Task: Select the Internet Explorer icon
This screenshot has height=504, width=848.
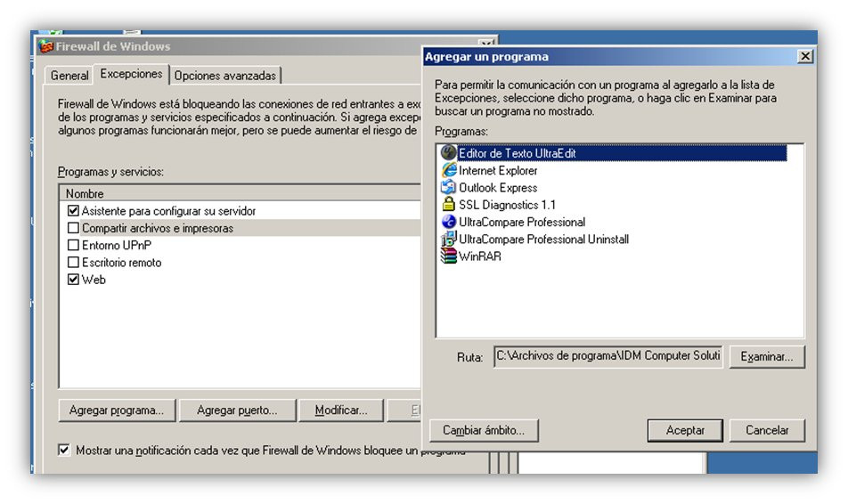Action: [448, 170]
